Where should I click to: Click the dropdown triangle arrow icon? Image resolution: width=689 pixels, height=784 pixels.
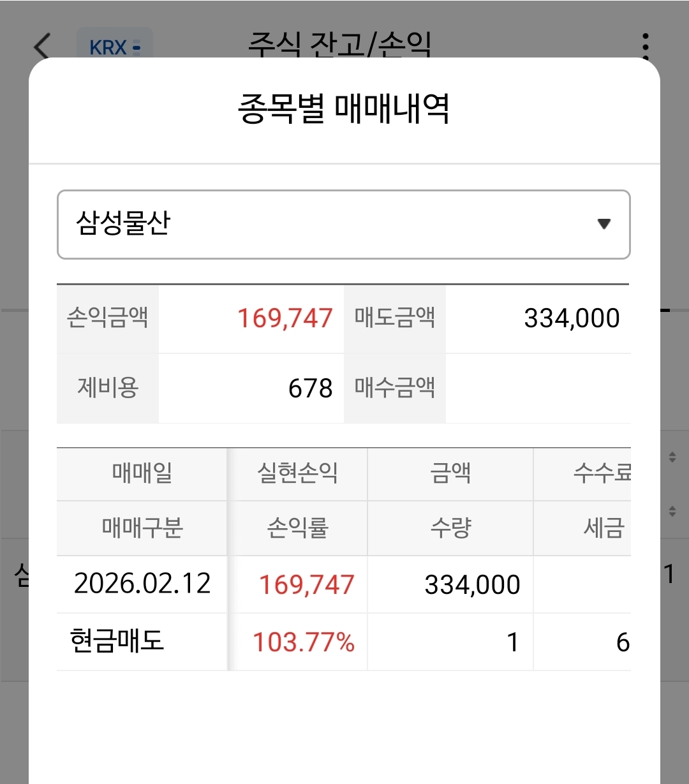pyautogui.click(x=604, y=224)
